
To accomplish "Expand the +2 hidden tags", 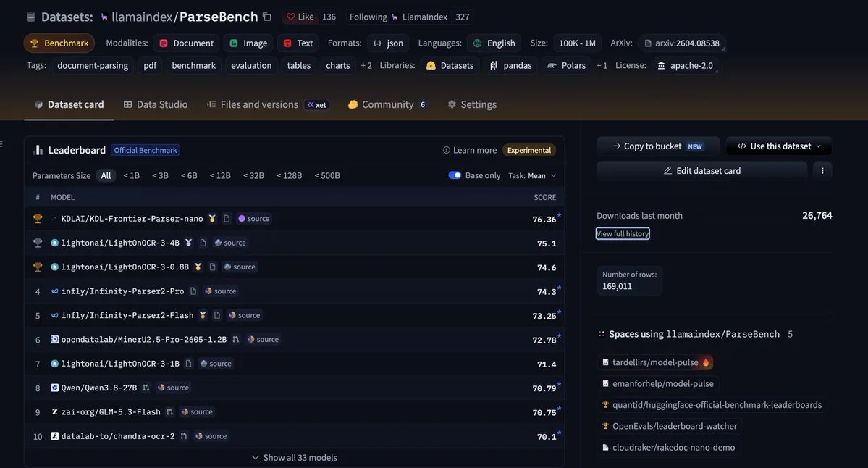I will pyautogui.click(x=366, y=65).
